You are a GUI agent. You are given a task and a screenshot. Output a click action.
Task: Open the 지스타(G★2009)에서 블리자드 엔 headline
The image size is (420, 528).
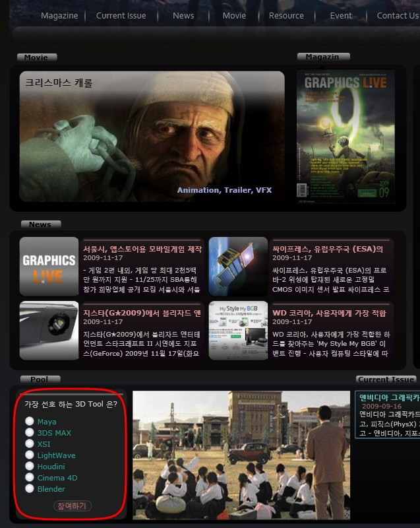pos(142,313)
